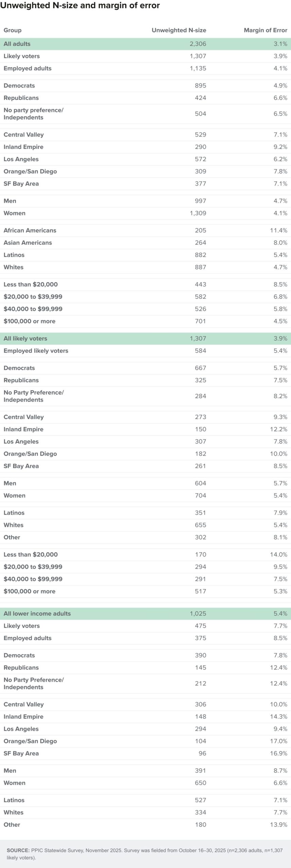
Task: Select the margin value 13.9%
Action: [279, 824]
